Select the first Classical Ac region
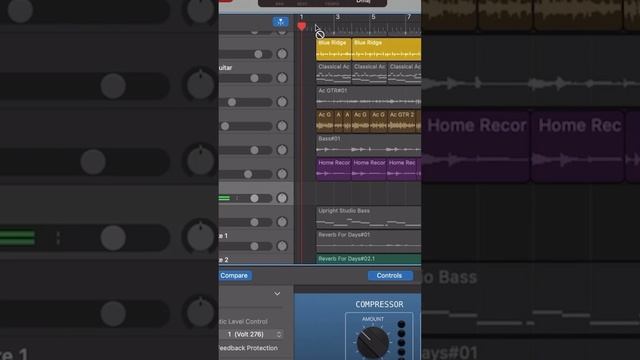Viewport: 640px width, 360px height. (333, 73)
